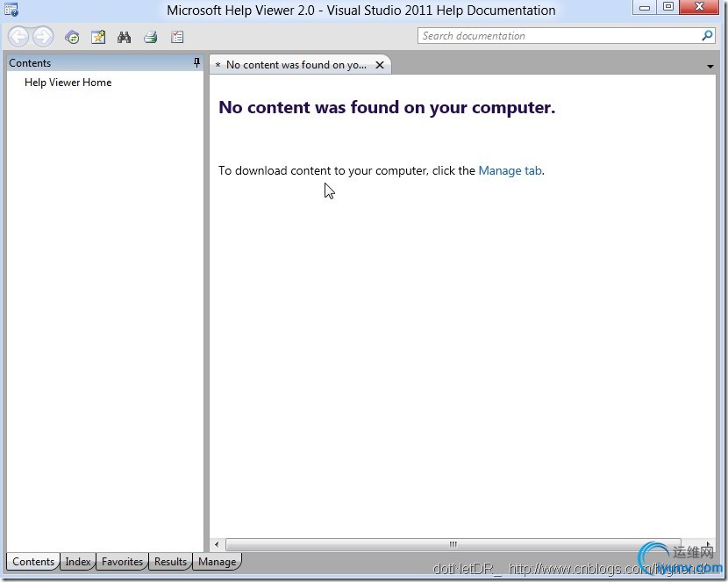Maximize the Help Viewer window
Screen dimensions: 728x582
668,7
